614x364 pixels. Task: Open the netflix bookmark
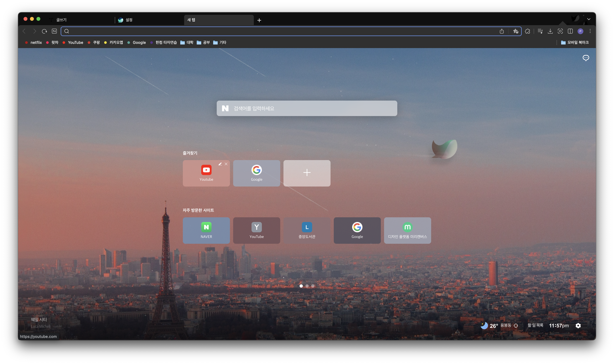coord(33,42)
